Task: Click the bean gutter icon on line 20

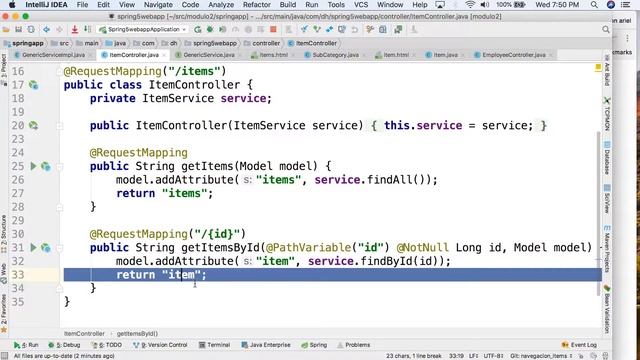Action: (x=33, y=125)
